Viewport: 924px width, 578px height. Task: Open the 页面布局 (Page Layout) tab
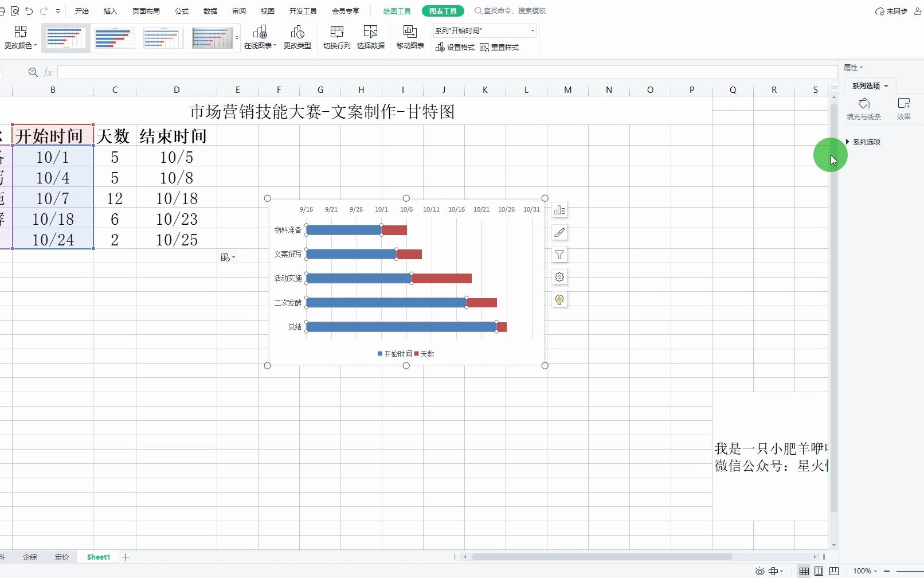point(146,11)
